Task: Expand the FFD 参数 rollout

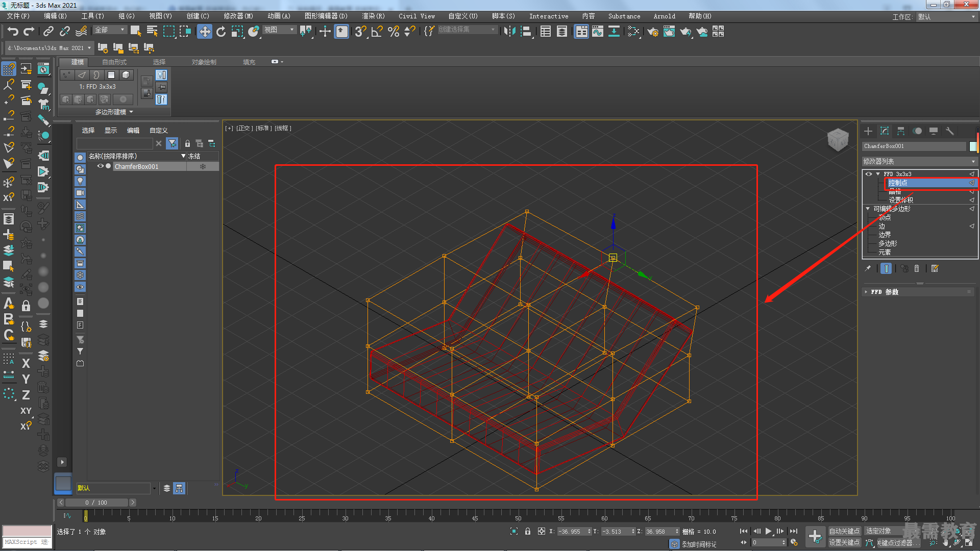Action: pyautogui.click(x=919, y=292)
